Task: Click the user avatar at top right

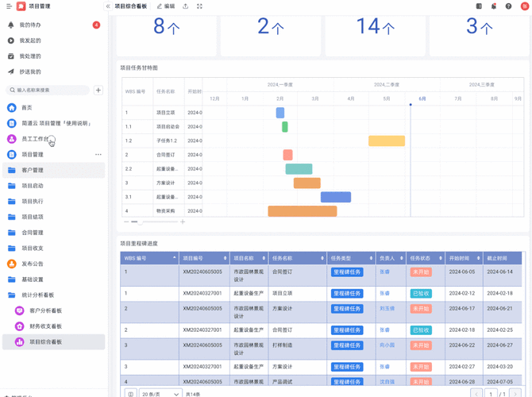Action: point(524,6)
